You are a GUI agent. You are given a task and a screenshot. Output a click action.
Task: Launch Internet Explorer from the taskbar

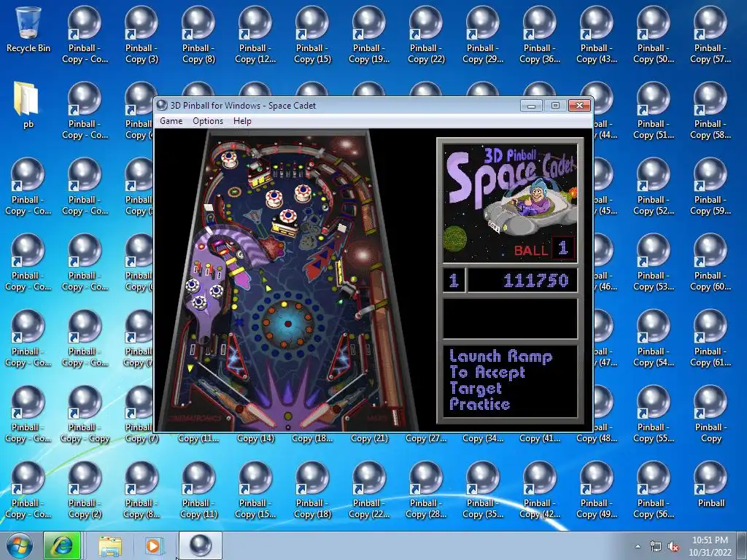pyautogui.click(x=61, y=545)
